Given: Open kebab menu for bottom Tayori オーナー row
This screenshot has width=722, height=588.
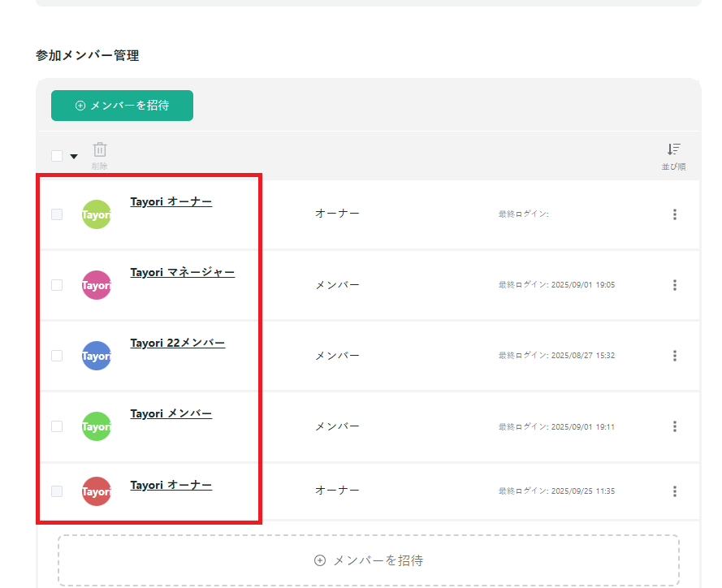Looking at the screenshot, I should (x=675, y=491).
